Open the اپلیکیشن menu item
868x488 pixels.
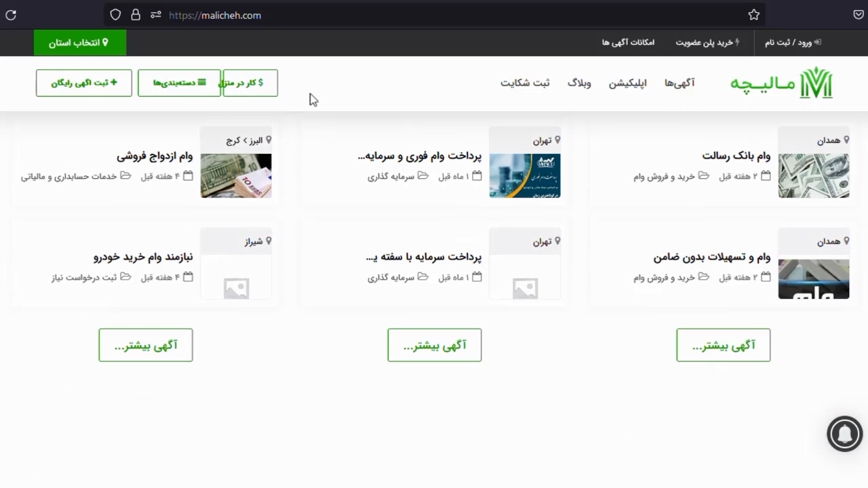(x=627, y=83)
